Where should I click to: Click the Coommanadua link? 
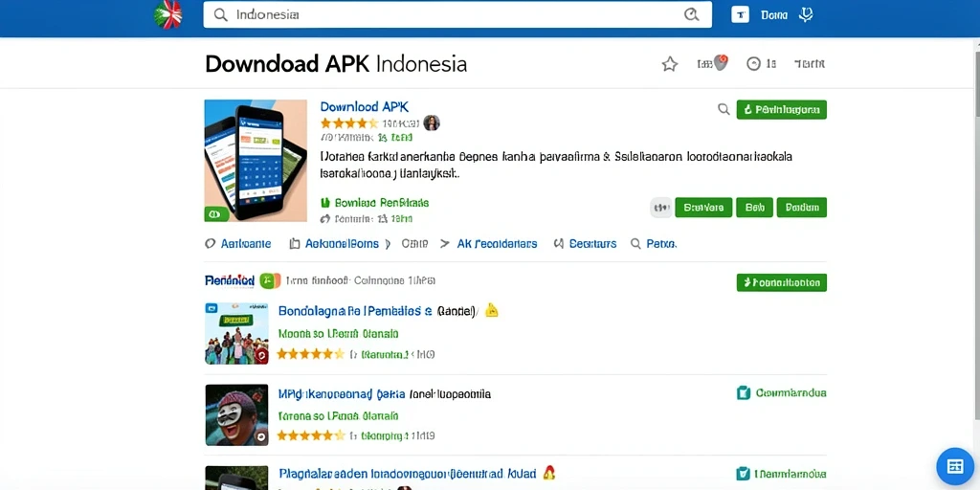pyautogui.click(x=791, y=393)
